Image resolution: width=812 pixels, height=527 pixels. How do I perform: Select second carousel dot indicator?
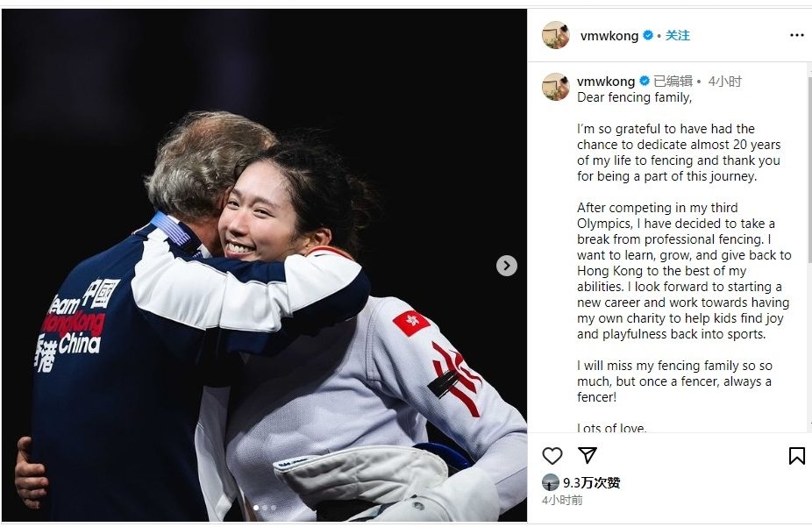[265, 508]
